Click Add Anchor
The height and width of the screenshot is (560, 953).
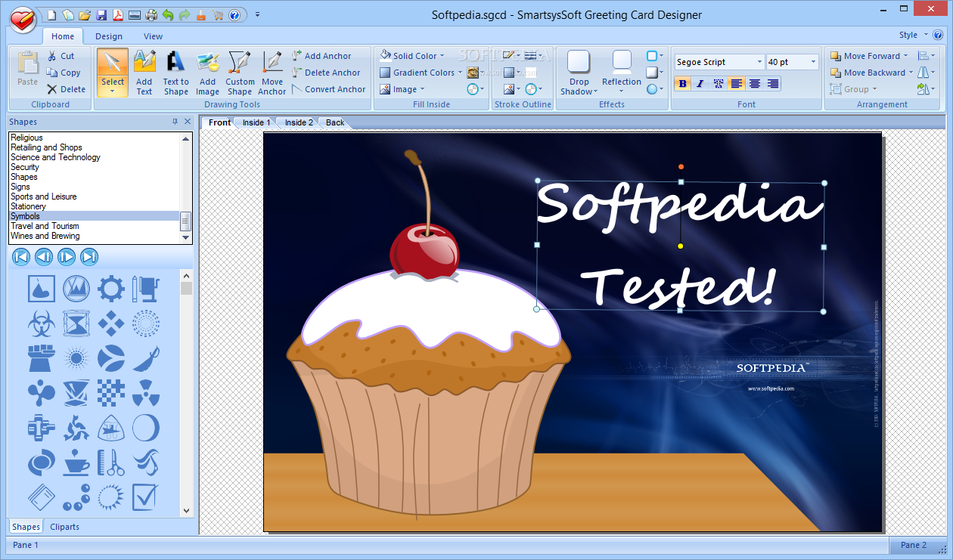[x=321, y=56]
